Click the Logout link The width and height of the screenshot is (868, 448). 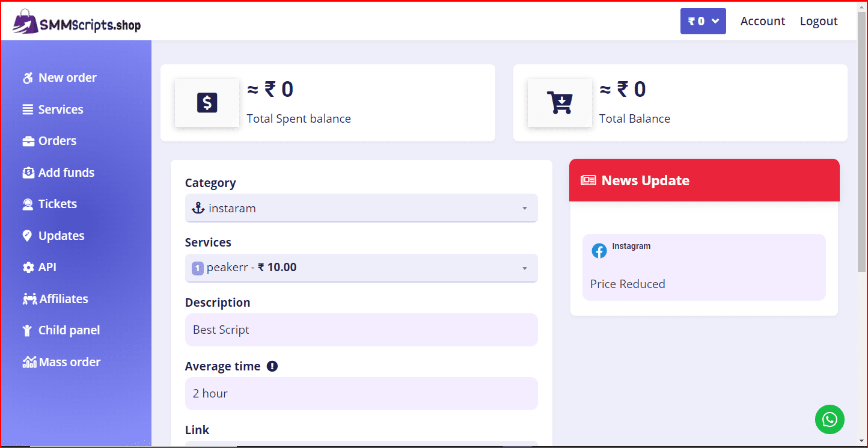coord(818,21)
